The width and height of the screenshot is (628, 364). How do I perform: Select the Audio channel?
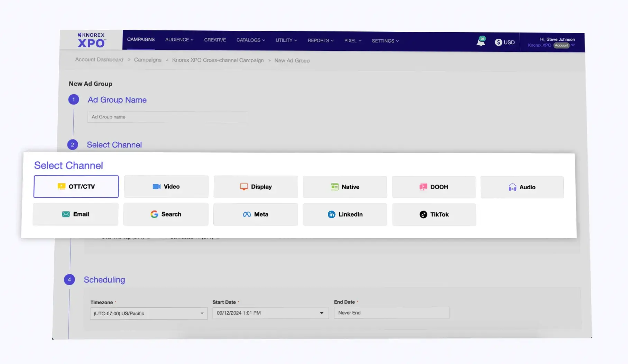click(x=522, y=187)
